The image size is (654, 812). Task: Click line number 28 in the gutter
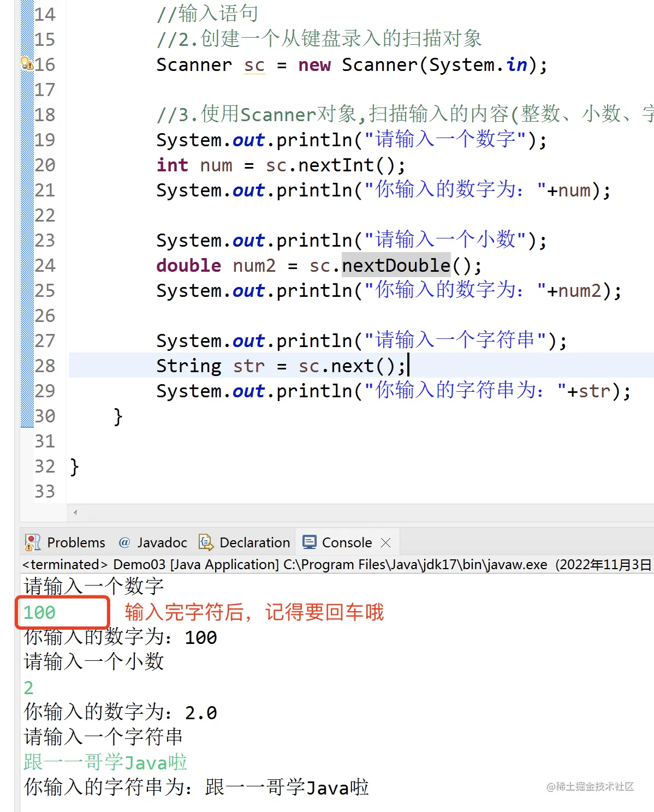coord(45,366)
